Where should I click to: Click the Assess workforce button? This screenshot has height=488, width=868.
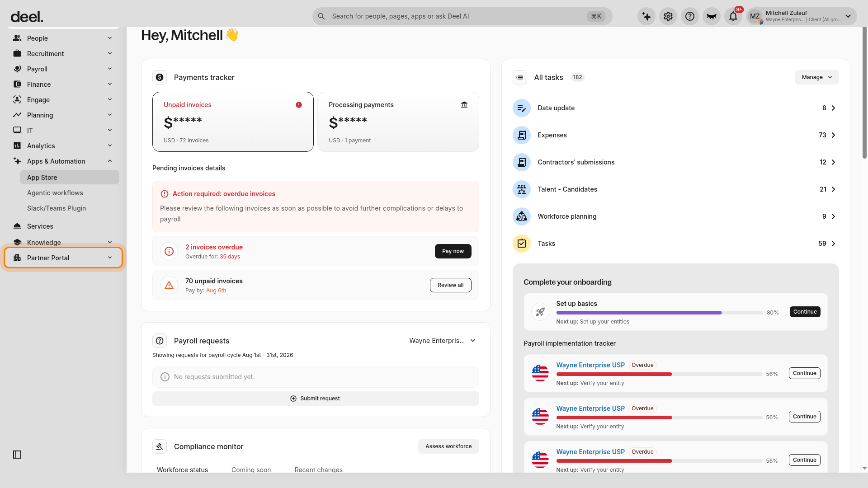click(x=448, y=446)
